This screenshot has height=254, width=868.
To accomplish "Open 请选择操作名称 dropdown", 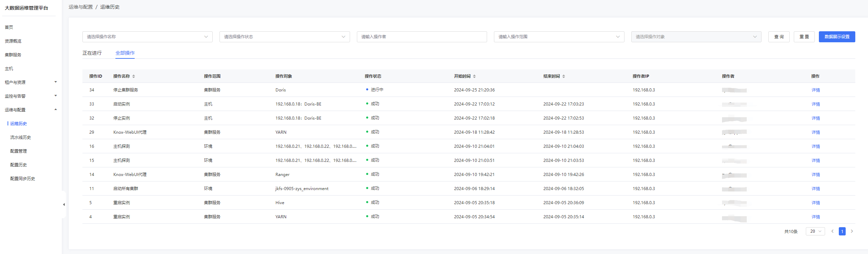I will pyautogui.click(x=147, y=37).
